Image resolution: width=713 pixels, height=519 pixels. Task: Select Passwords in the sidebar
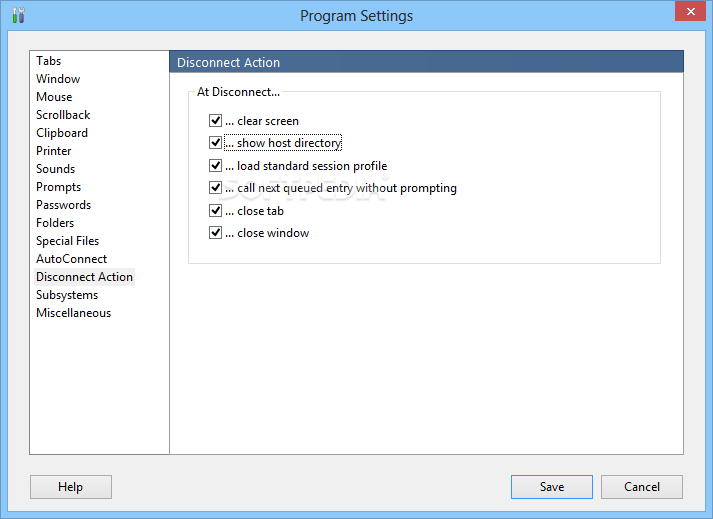64,205
